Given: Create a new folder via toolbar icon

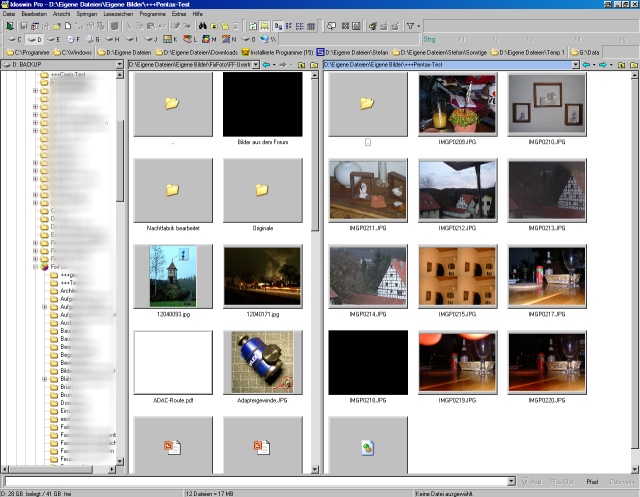Looking at the screenshot, I should [x=57, y=26].
